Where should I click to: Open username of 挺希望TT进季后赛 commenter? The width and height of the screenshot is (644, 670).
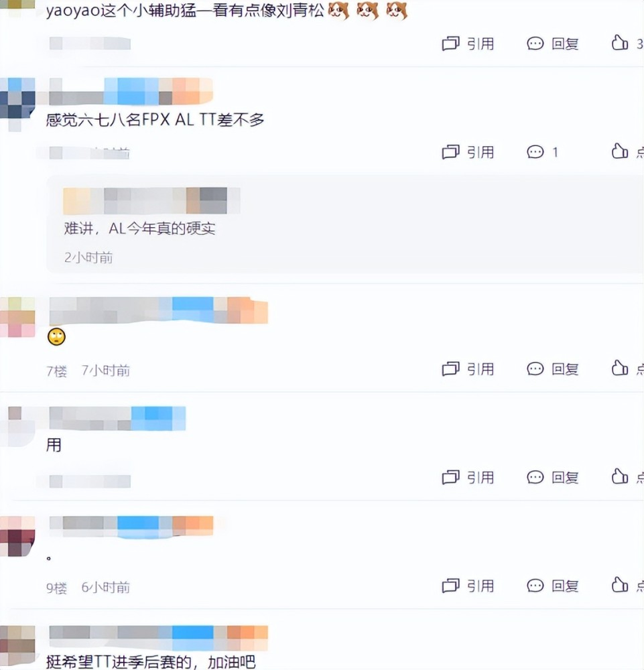159,638
